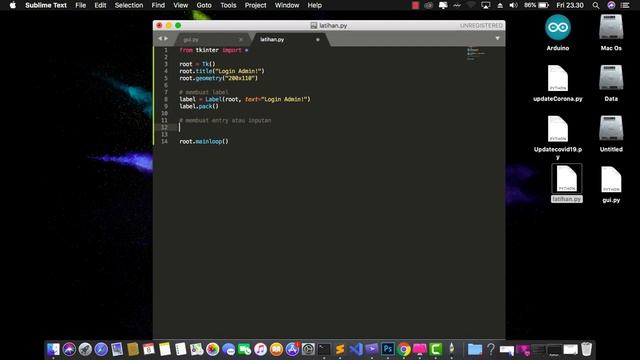Click the clock showing Fri 23.30
The height and width of the screenshot is (360, 640).
click(x=570, y=5)
